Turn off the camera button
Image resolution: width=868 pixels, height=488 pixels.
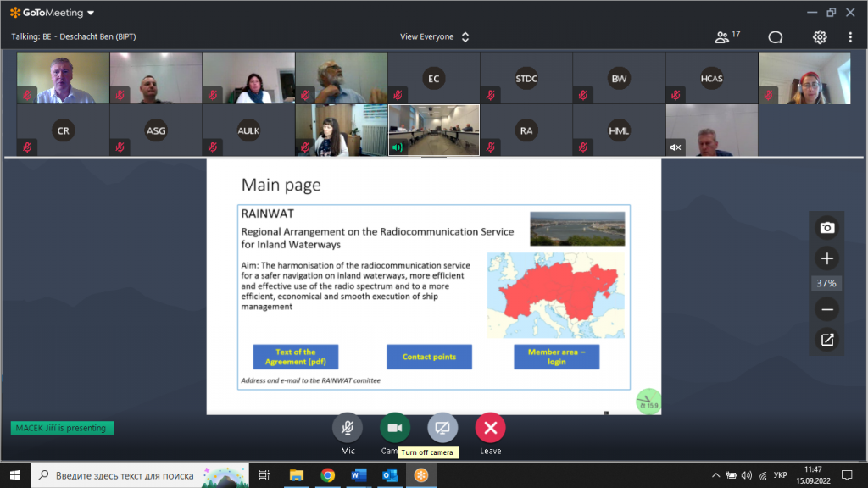point(394,428)
